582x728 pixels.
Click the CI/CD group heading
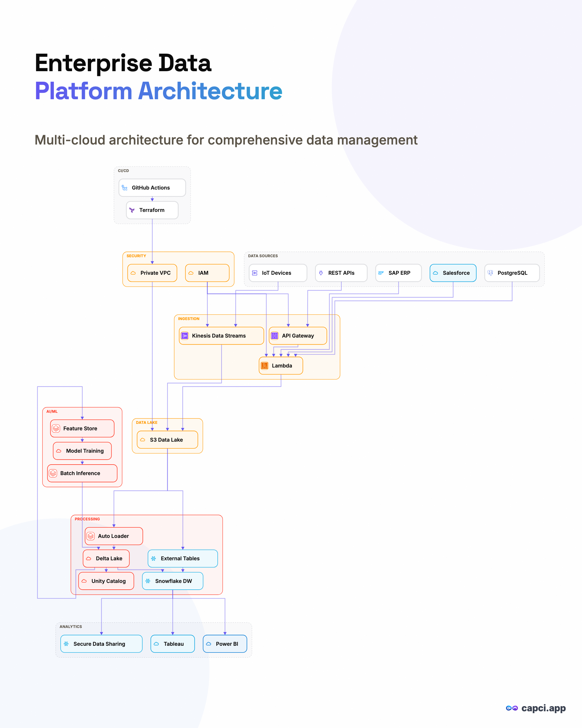pyautogui.click(x=123, y=171)
